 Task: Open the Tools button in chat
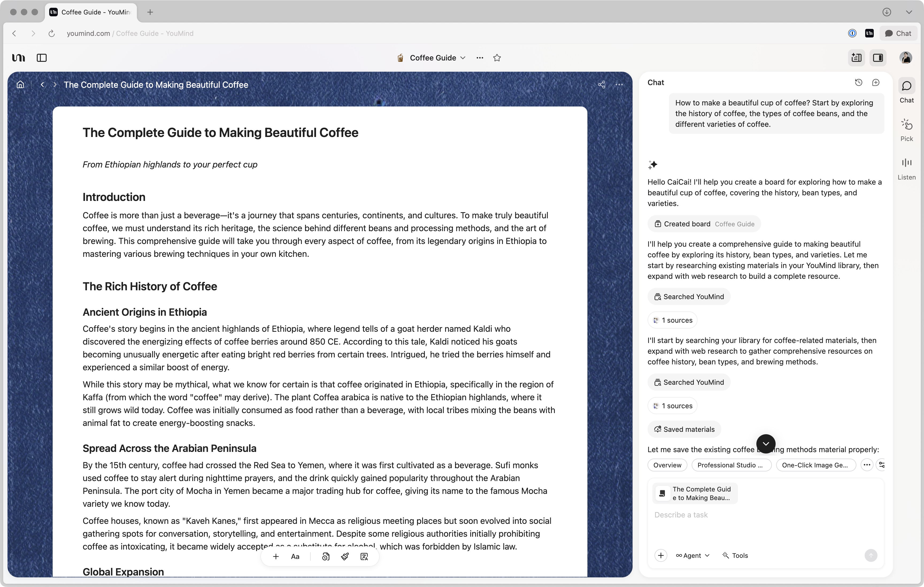pos(735,555)
